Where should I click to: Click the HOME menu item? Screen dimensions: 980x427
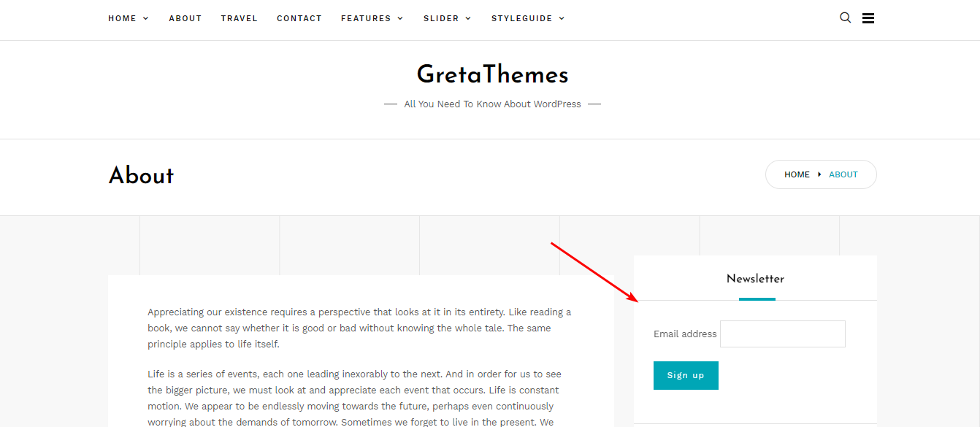pyautogui.click(x=123, y=18)
